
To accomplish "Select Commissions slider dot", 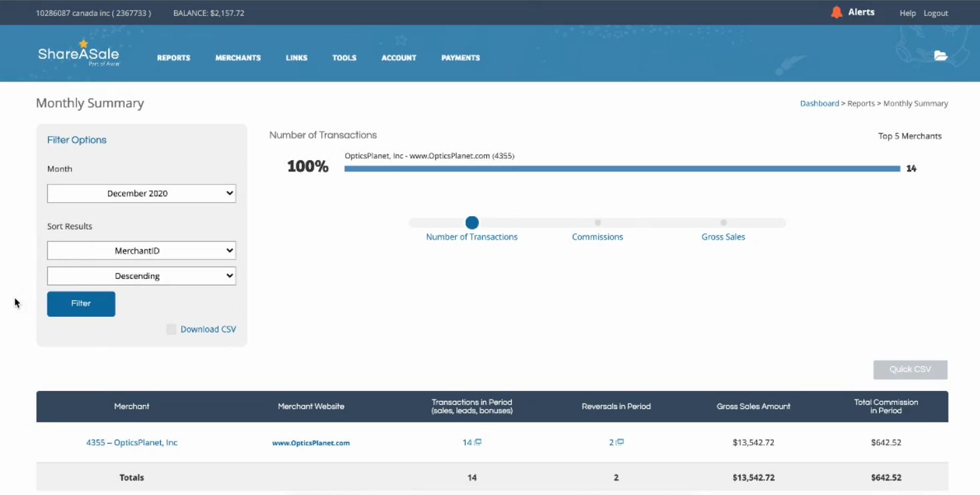I will tap(598, 223).
